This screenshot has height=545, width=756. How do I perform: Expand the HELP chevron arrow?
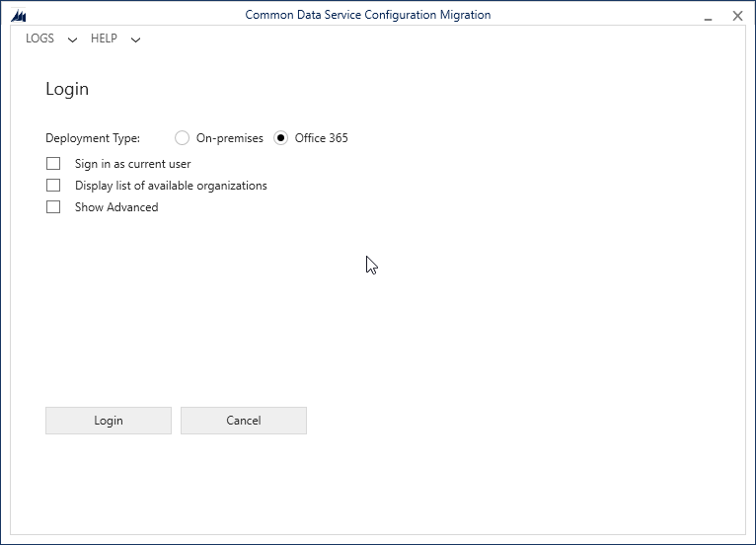tap(135, 39)
